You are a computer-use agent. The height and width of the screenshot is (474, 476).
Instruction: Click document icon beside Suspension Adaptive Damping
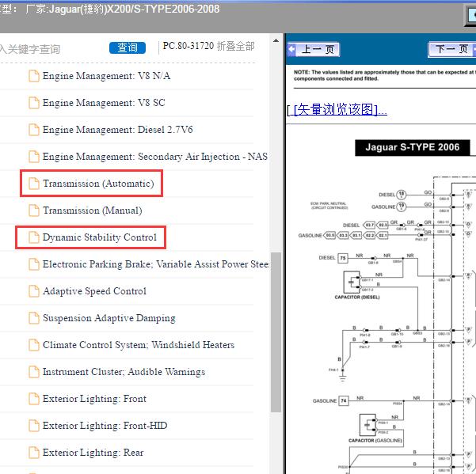[34, 318]
